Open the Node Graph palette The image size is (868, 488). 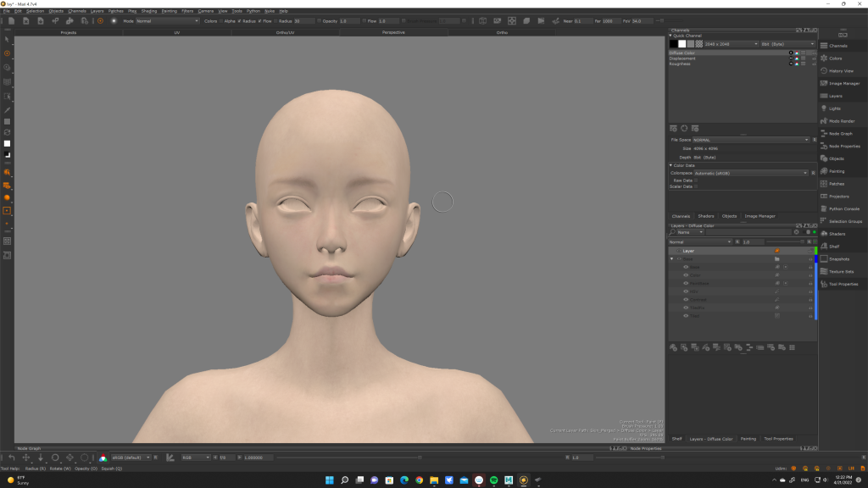click(840, 134)
